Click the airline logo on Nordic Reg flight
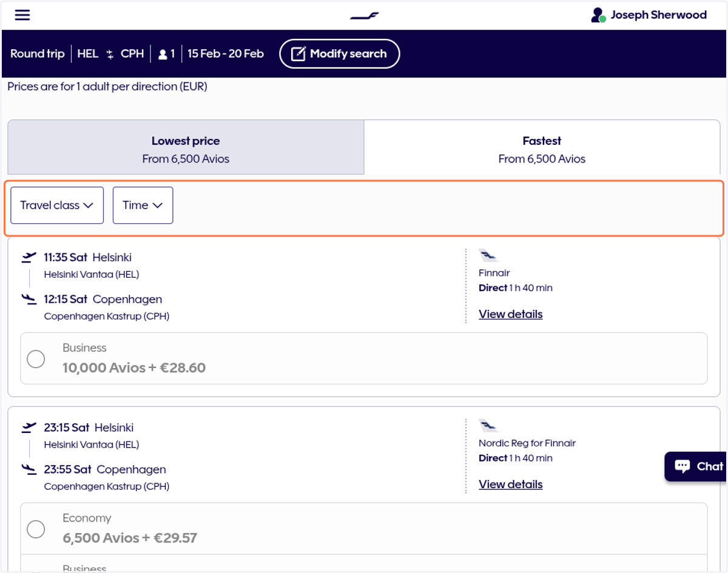This screenshot has height=573, width=728. click(x=487, y=426)
